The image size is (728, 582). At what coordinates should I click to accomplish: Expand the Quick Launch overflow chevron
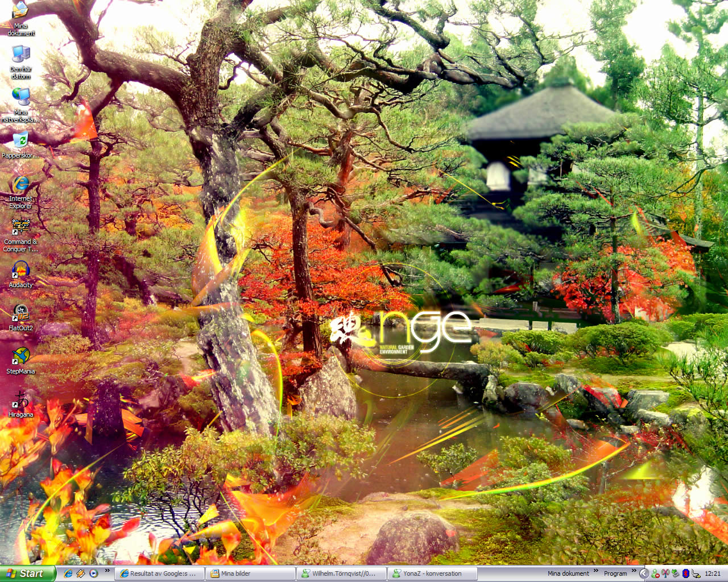coord(107,571)
